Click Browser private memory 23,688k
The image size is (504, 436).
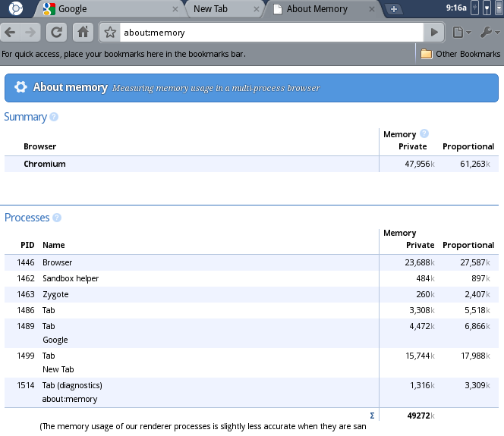pos(420,262)
